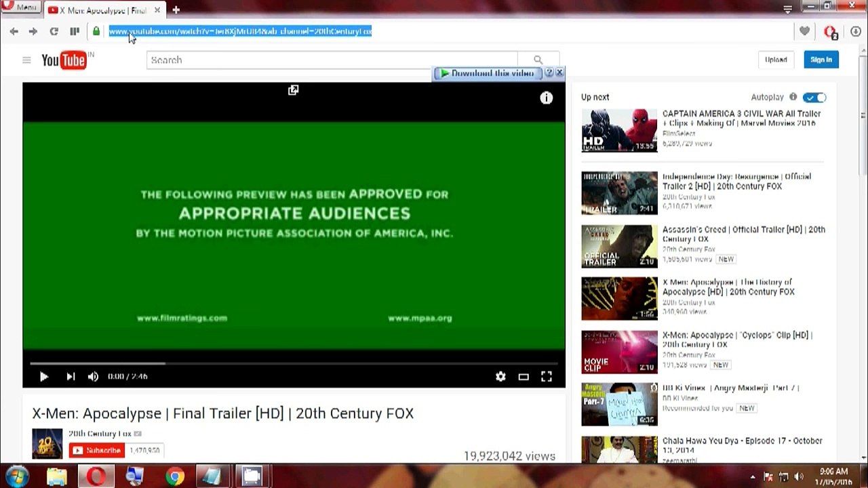Switch to theater mode
Viewport: 868px width, 488px height.
524,377
